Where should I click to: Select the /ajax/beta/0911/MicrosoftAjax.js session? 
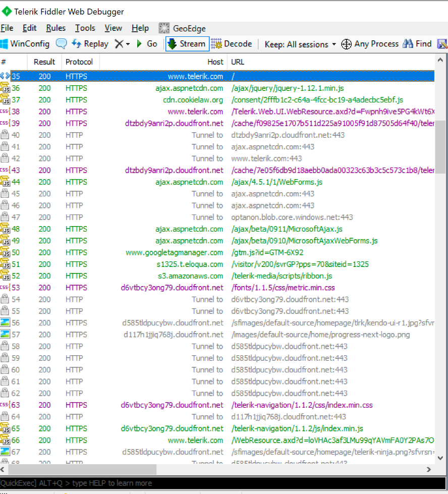pyautogui.click(x=217, y=229)
